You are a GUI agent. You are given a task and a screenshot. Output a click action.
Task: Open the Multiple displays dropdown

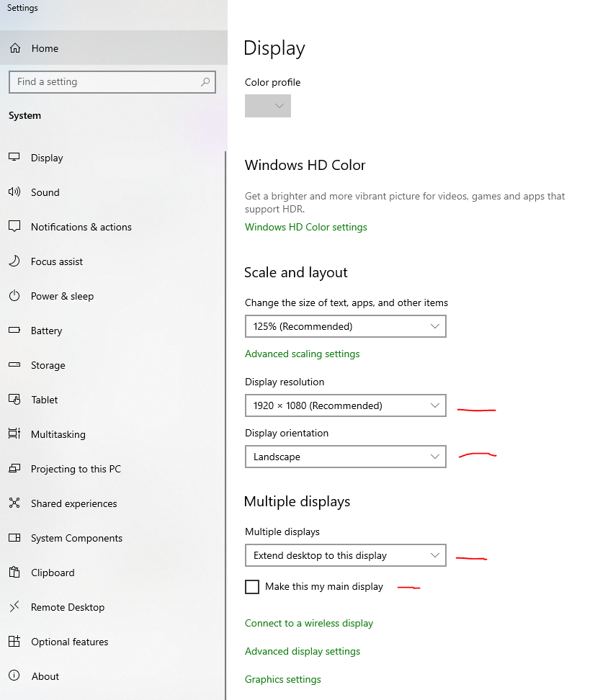coord(346,555)
